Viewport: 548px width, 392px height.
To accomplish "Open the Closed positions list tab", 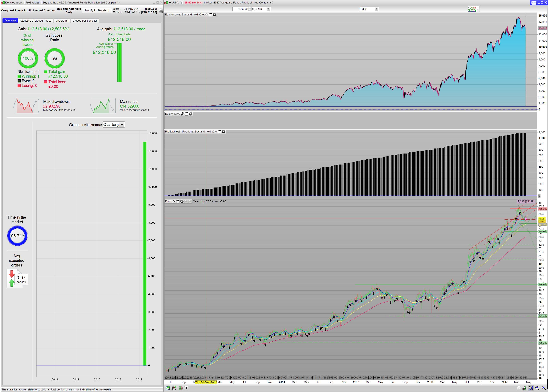I will pyautogui.click(x=85, y=20).
